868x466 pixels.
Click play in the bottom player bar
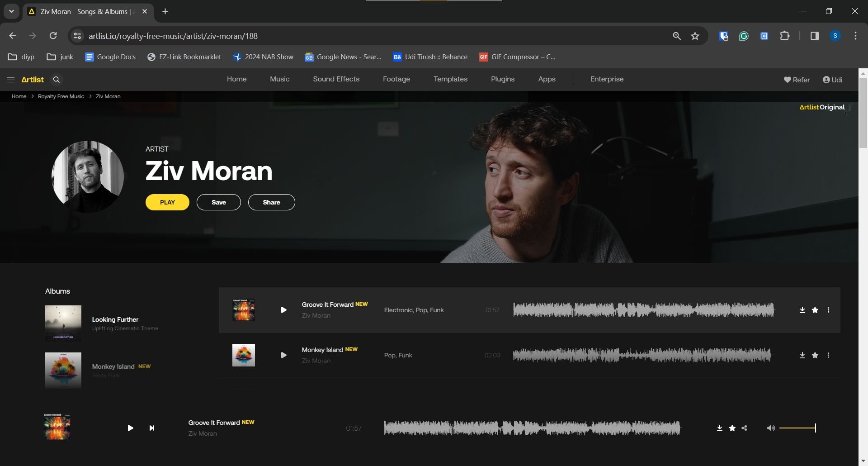point(130,428)
